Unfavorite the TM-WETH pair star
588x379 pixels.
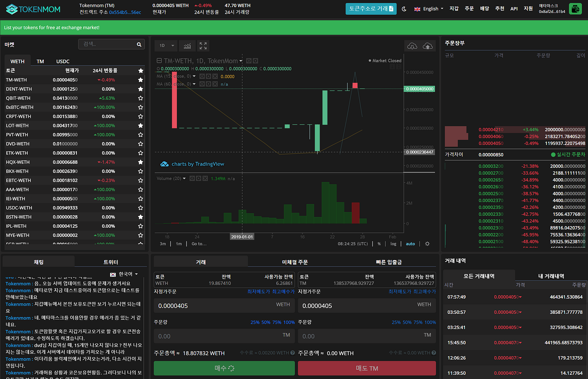[x=141, y=80]
